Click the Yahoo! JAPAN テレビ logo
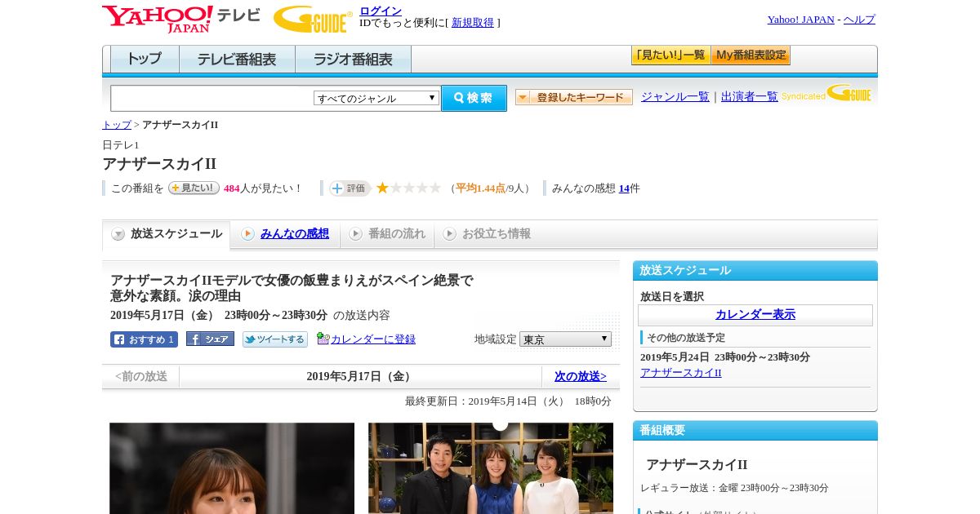980x514 pixels. (180, 18)
